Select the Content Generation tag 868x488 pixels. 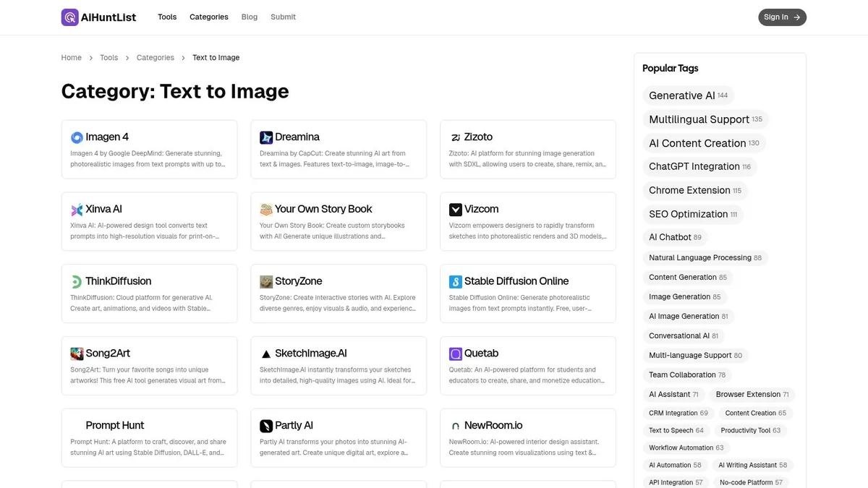[688, 277]
